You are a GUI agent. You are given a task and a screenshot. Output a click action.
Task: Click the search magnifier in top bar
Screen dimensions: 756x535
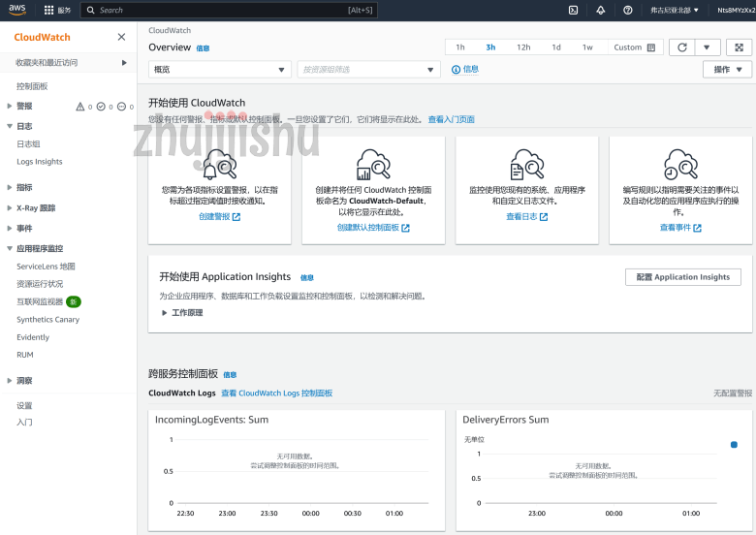point(90,10)
